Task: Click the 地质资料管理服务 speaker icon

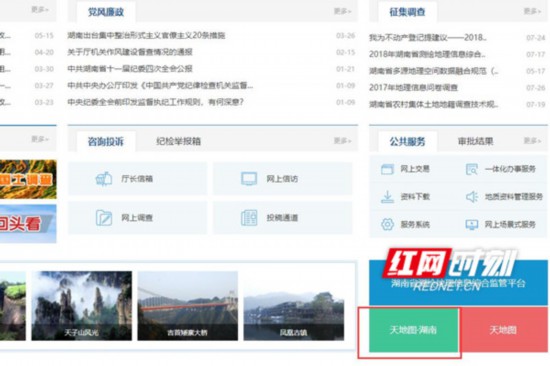Action: 472,197
